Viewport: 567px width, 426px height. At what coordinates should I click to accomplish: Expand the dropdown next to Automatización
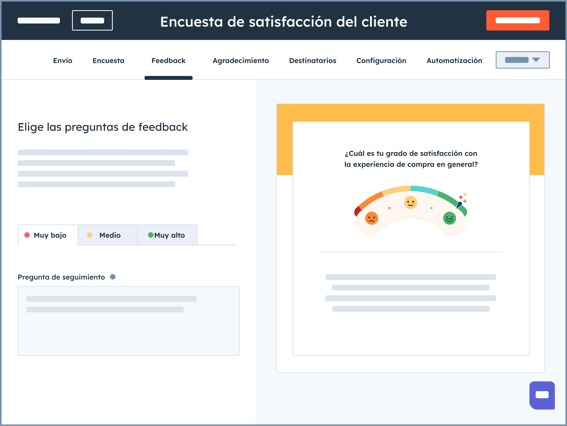(x=523, y=60)
